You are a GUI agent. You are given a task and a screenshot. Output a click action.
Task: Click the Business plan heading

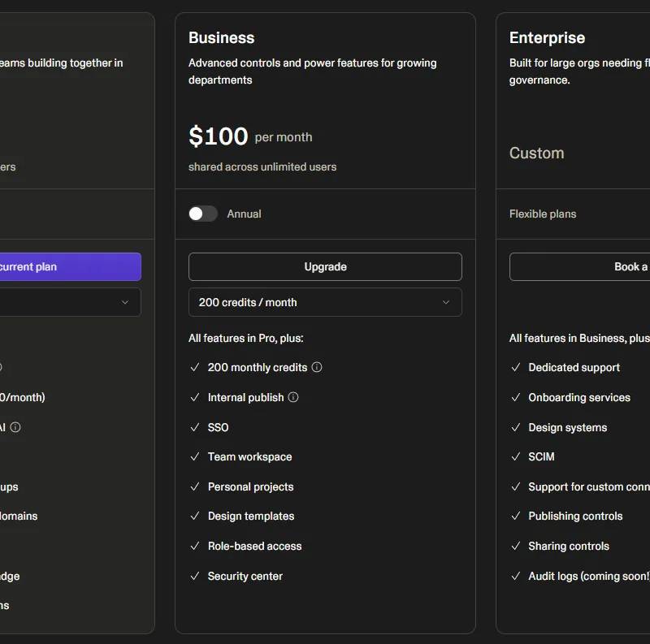coord(221,37)
